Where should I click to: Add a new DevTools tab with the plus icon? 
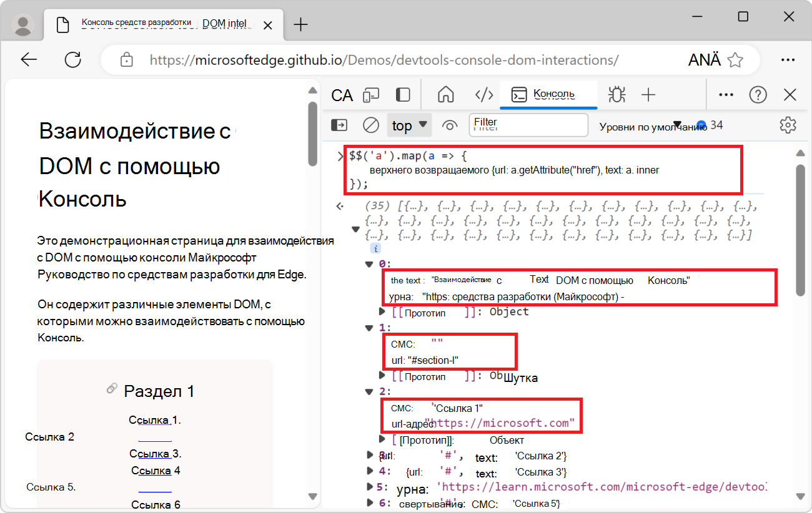point(648,95)
